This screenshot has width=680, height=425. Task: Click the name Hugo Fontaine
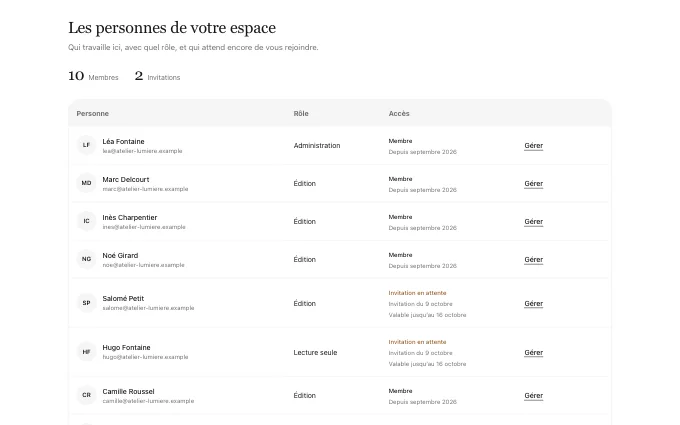(126, 347)
